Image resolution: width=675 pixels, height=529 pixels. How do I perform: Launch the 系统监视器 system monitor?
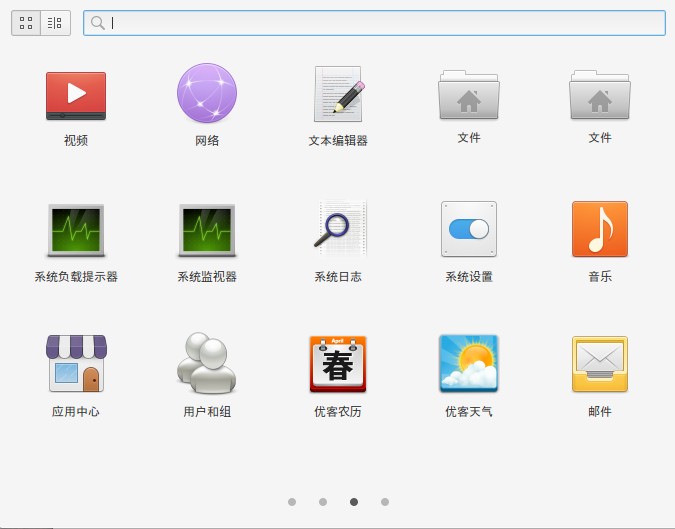[x=207, y=230]
